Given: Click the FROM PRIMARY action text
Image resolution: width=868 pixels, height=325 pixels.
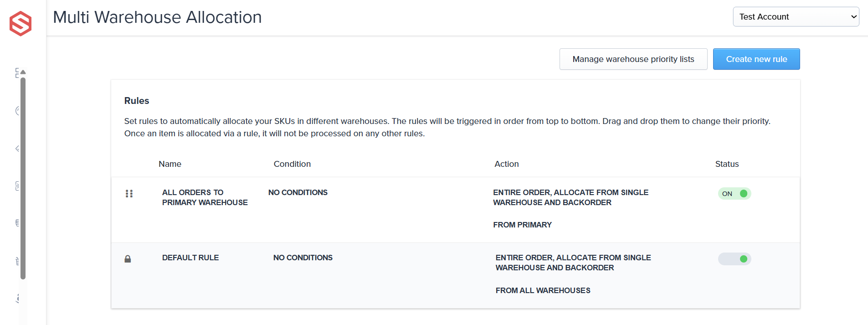Looking at the screenshot, I should [522, 225].
